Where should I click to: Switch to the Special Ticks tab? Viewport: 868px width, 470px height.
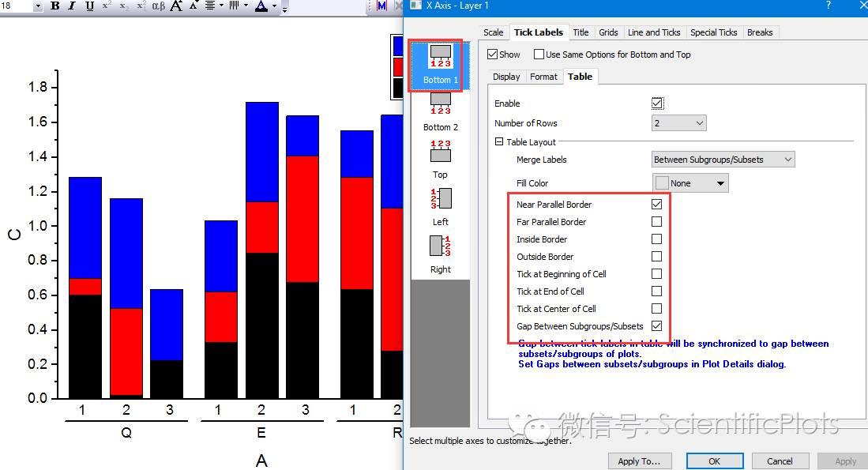(713, 32)
